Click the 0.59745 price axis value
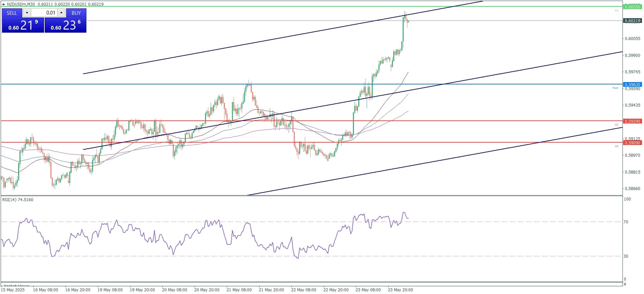This screenshot has width=644, height=294. click(x=632, y=72)
